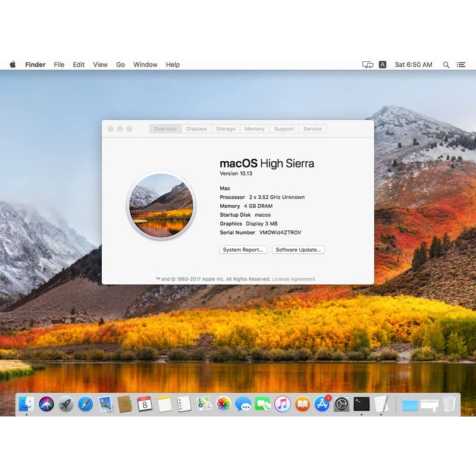Open the Photos app in dock

point(224,404)
